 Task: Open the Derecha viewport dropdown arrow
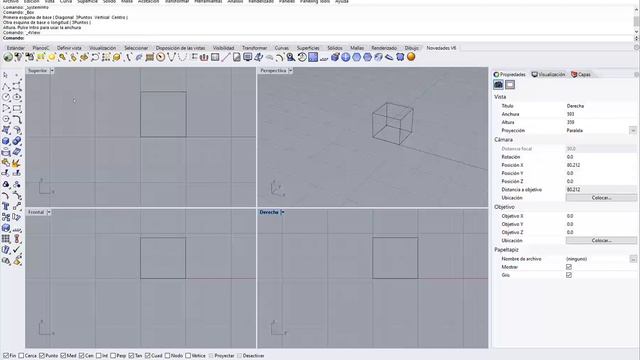point(282,212)
